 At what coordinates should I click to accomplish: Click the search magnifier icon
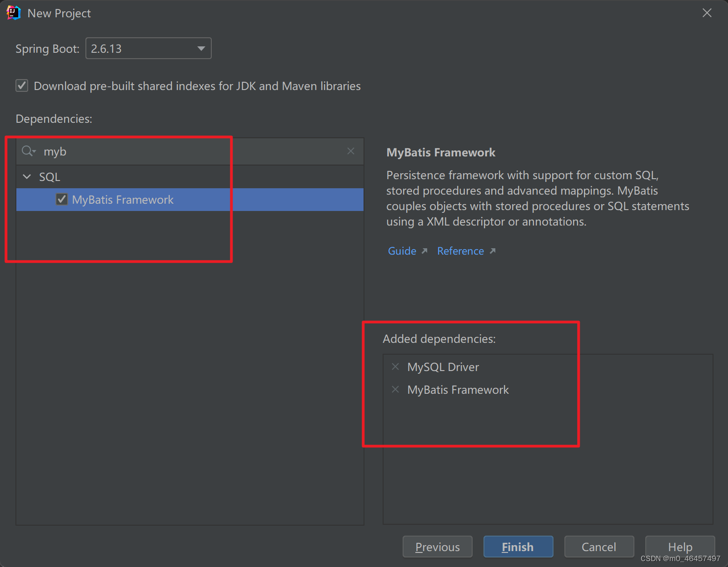pyautogui.click(x=28, y=151)
